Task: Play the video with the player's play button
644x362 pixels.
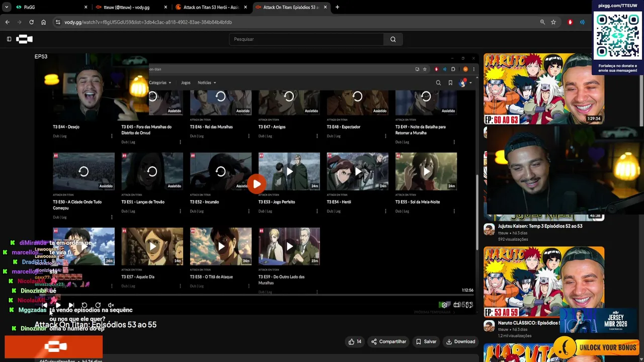Action: pyautogui.click(x=58, y=305)
